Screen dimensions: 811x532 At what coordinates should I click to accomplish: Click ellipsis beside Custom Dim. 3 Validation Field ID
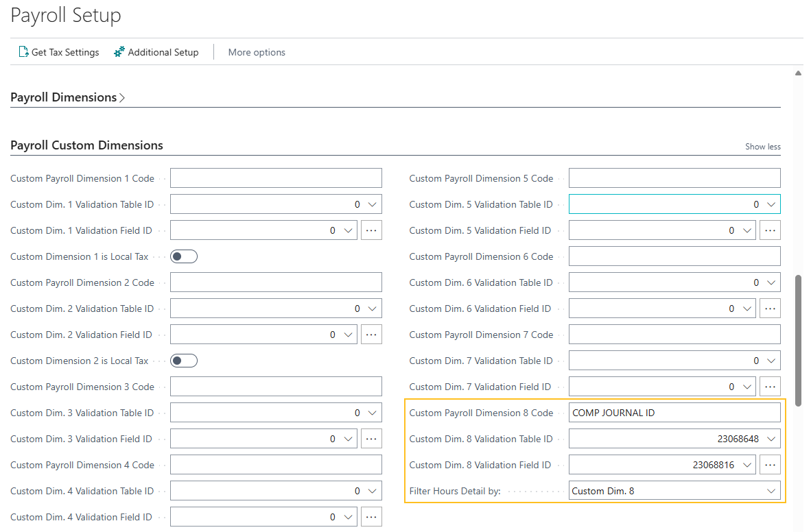click(x=371, y=438)
